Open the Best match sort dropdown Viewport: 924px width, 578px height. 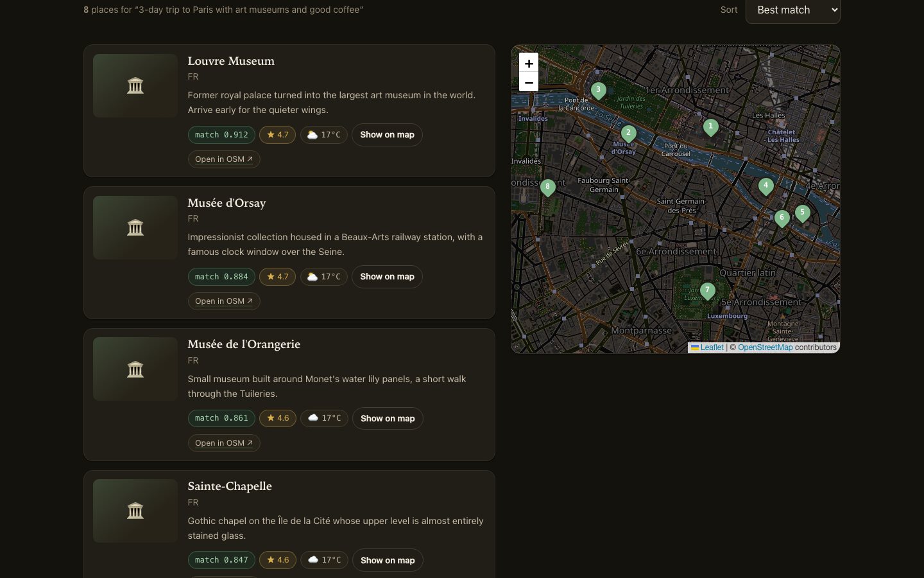tap(793, 10)
